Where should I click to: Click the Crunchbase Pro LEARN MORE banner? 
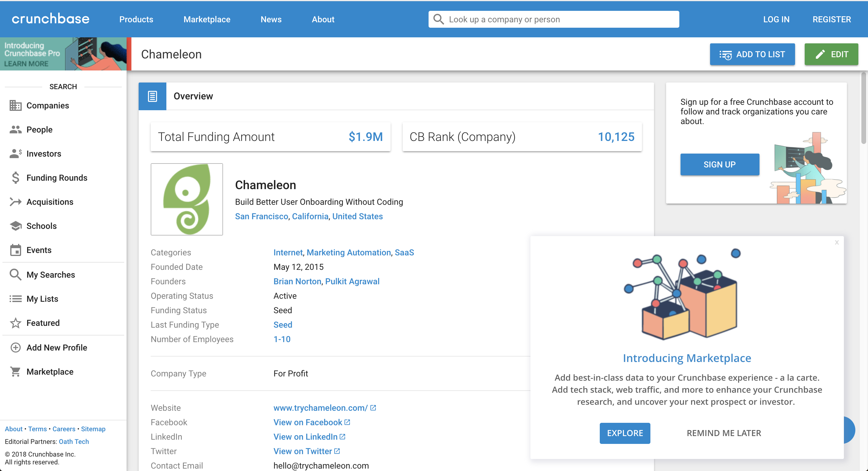click(63, 54)
